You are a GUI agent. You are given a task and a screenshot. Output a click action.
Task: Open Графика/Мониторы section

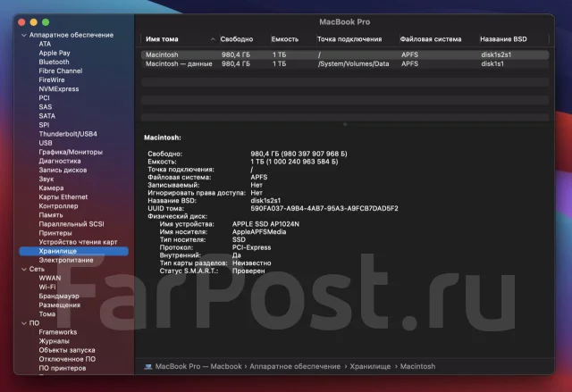coord(71,152)
